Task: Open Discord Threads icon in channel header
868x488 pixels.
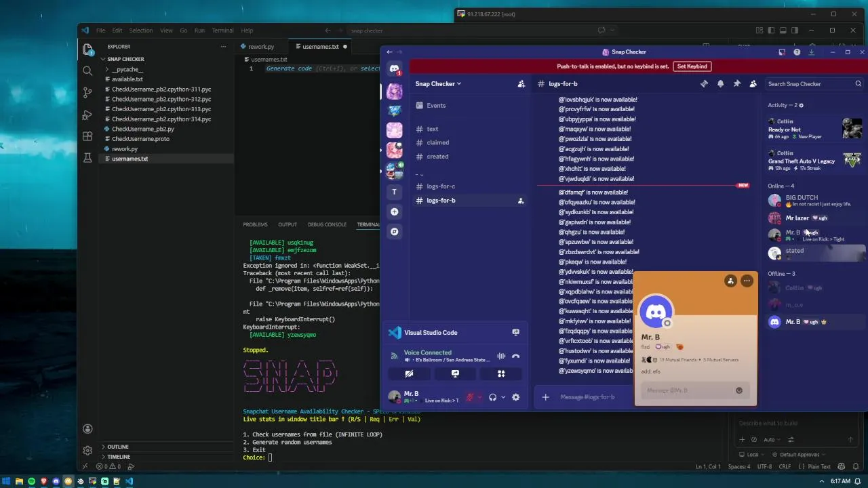Action: pyautogui.click(x=704, y=84)
